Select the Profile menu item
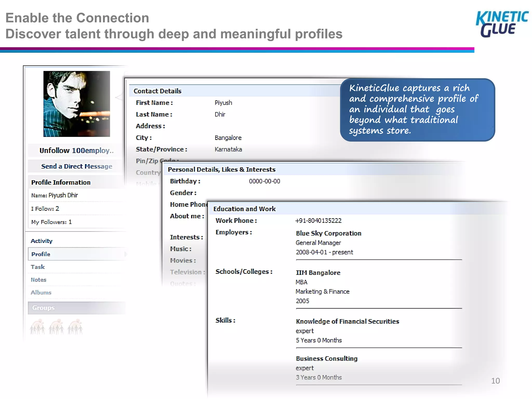This screenshot has width=532, height=399. tap(77, 254)
